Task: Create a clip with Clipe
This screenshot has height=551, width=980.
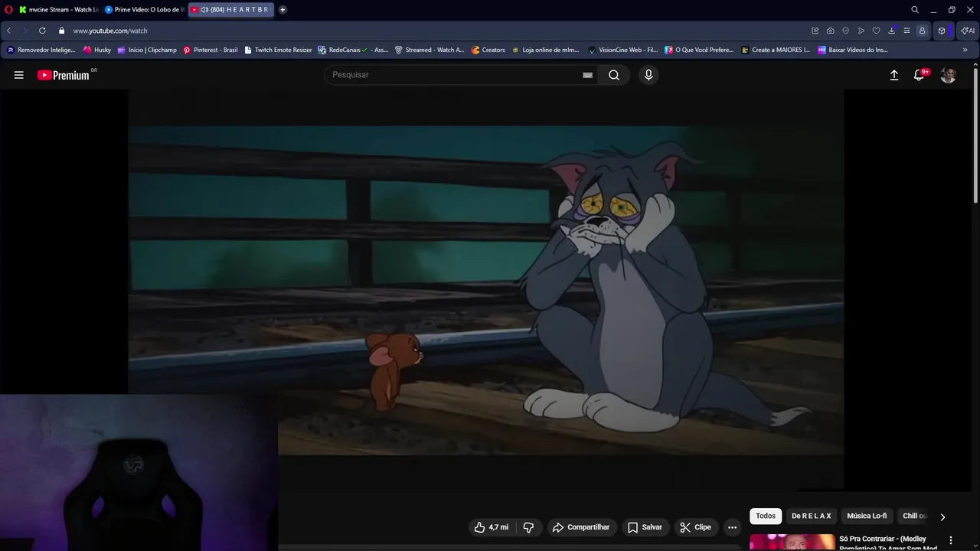Action: pos(695,527)
